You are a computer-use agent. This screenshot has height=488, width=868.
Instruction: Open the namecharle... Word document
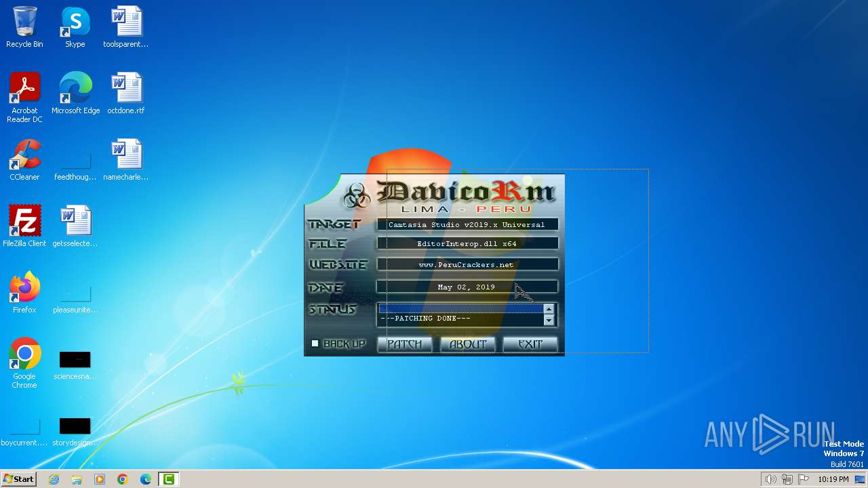point(126,160)
